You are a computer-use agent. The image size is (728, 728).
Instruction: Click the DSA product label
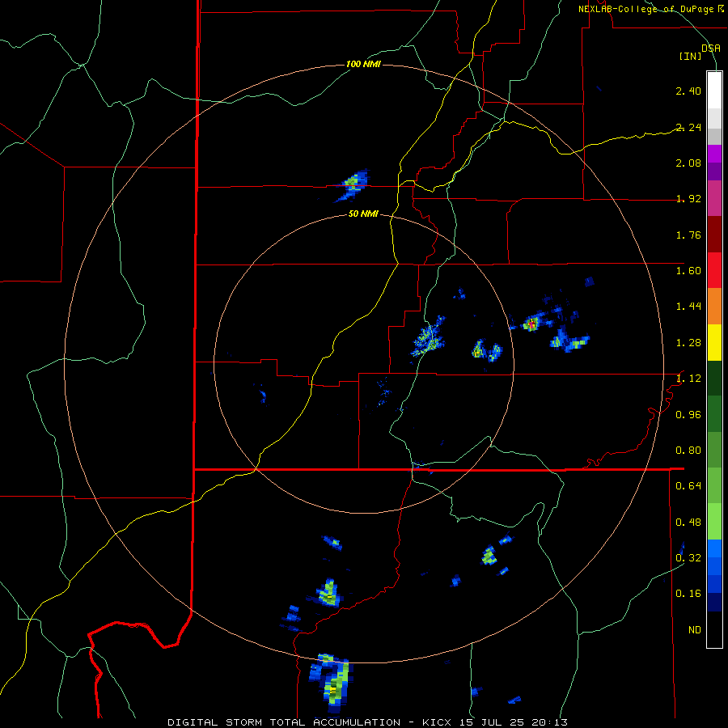coord(711,48)
